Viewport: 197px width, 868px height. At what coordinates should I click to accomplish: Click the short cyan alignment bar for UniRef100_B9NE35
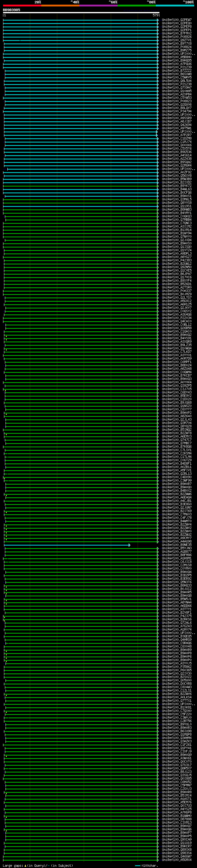pos(67,545)
